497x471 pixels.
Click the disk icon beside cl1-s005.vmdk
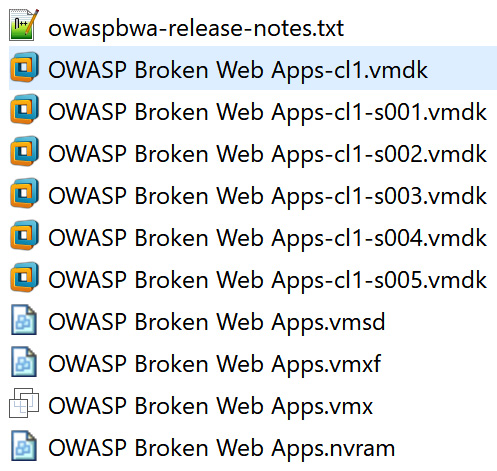(24, 277)
